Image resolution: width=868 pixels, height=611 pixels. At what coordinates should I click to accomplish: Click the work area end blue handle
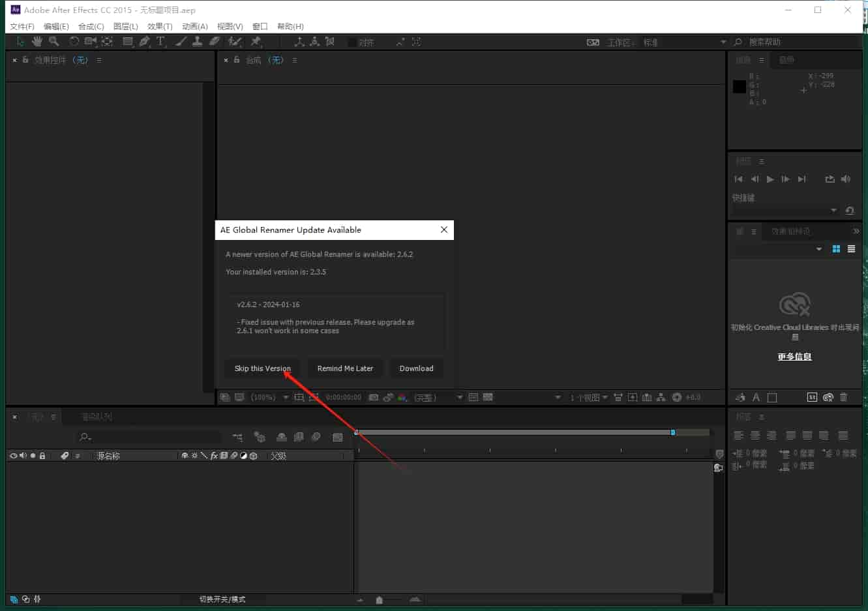[673, 432]
